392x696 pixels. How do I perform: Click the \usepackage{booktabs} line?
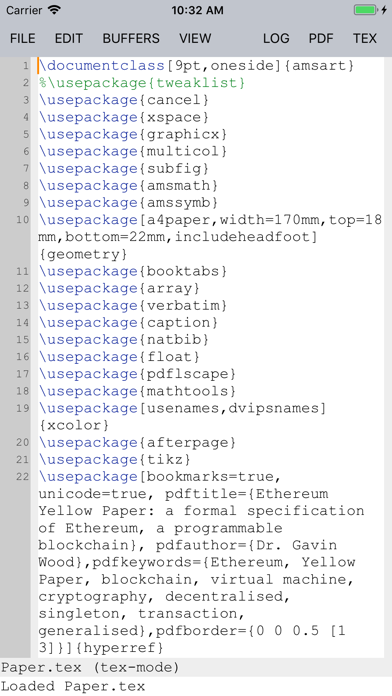pyautogui.click(x=133, y=271)
